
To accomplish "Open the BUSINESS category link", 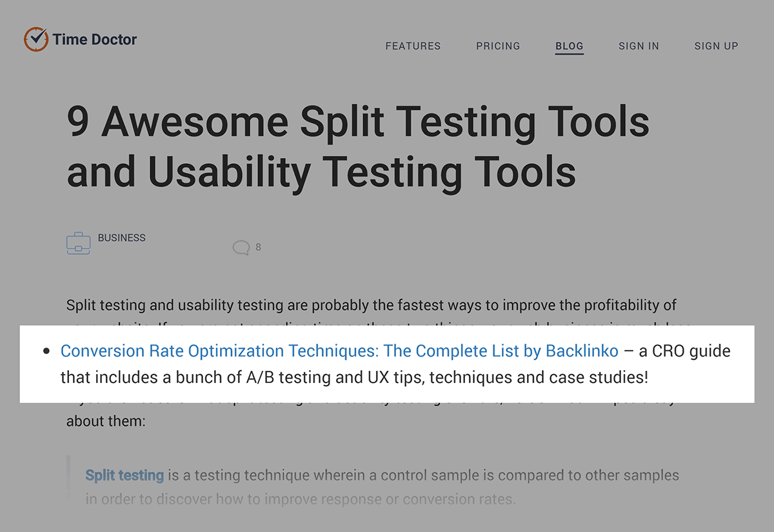I will coord(122,238).
